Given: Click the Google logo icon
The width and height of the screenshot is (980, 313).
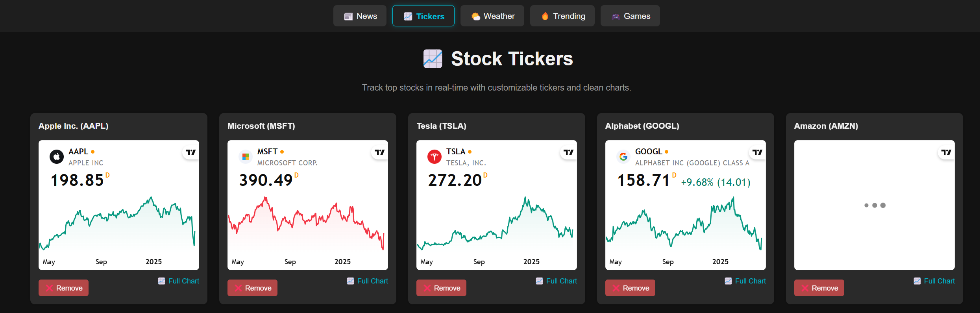Looking at the screenshot, I should [623, 157].
